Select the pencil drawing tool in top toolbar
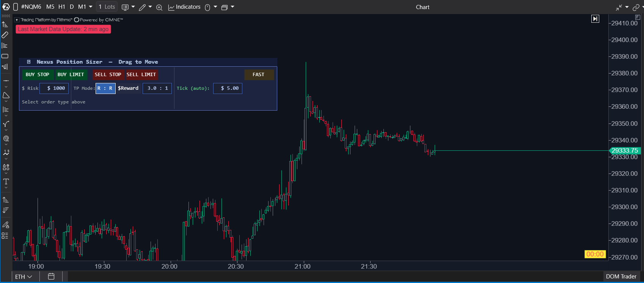644x283 pixels. pos(142,7)
